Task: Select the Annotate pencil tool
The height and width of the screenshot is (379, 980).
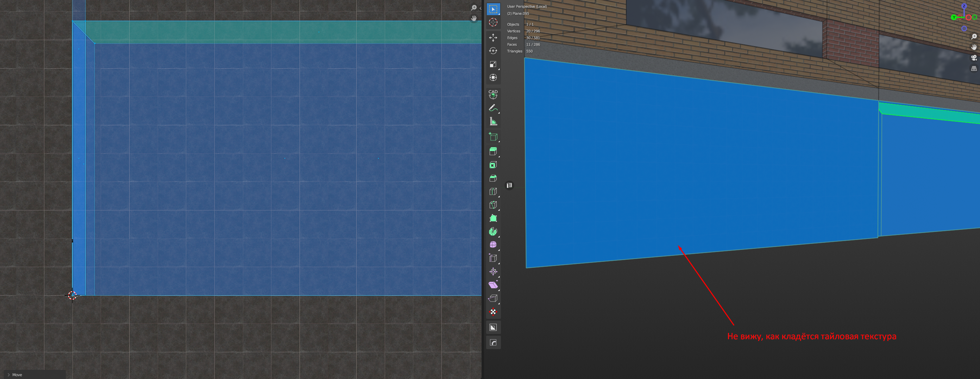Action: 493,108
